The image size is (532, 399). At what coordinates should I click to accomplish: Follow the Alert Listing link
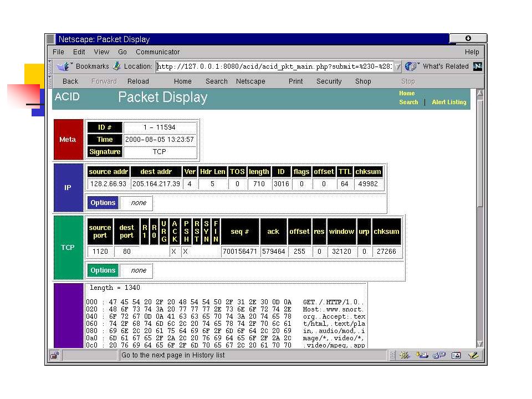coord(449,102)
